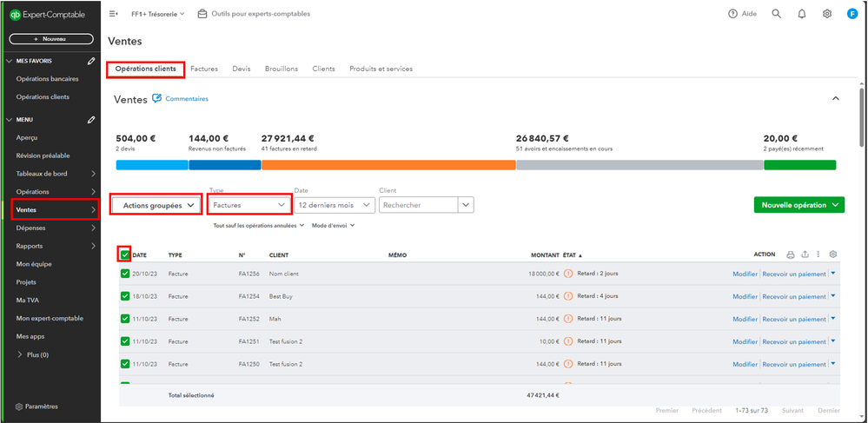This screenshot has height=423, width=868.
Task: Click the + Nouveau button
Action: [51, 39]
